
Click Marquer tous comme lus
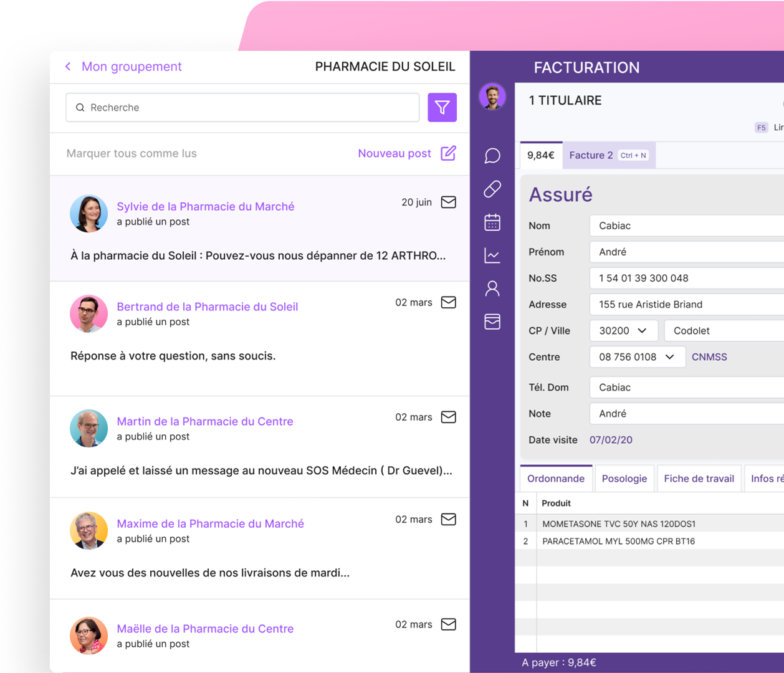(x=131, y=153)
